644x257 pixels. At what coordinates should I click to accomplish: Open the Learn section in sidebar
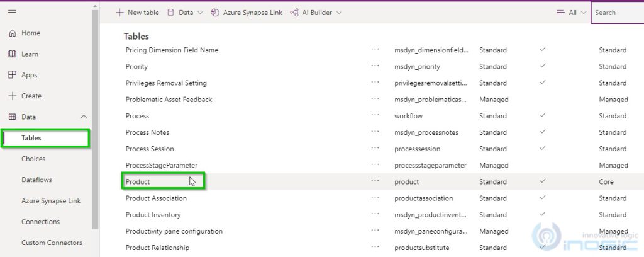[x=30, y=54]
